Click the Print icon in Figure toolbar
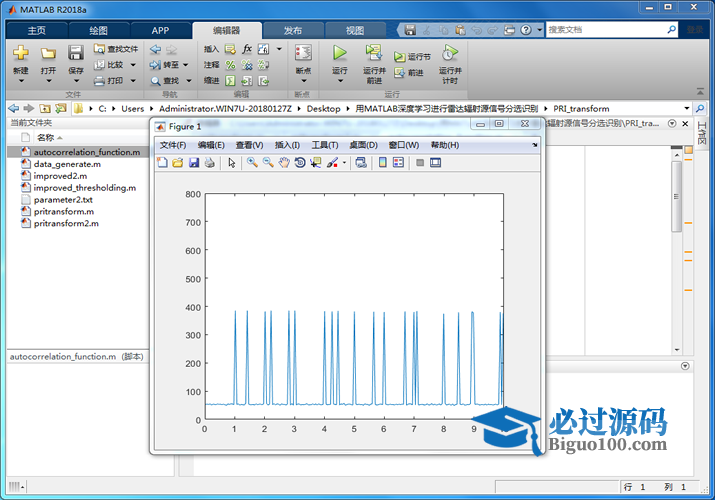Screen dimensions: 715x500 click(x=209, y=162)
